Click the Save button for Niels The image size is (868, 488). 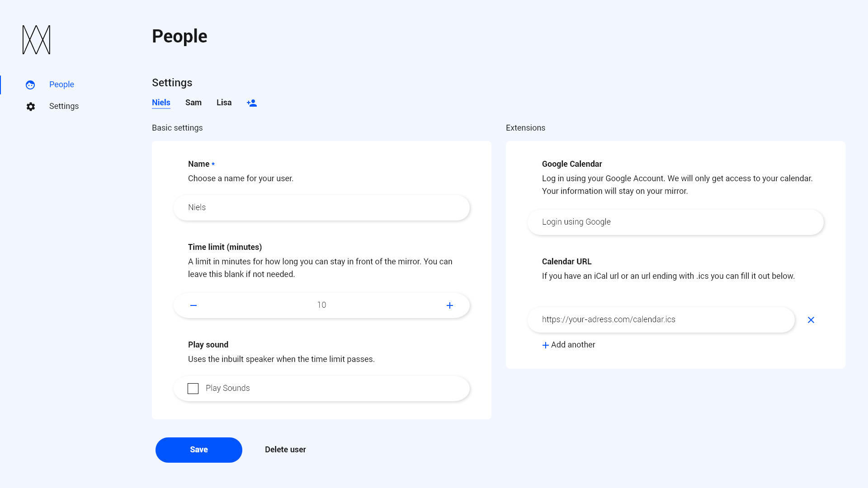[198, 449]
